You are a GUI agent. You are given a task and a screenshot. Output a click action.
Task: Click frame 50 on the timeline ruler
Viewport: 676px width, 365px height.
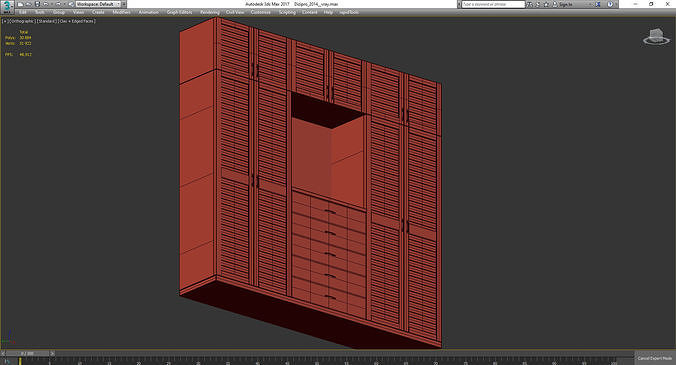pyautogui.click(x=317, y=362)
